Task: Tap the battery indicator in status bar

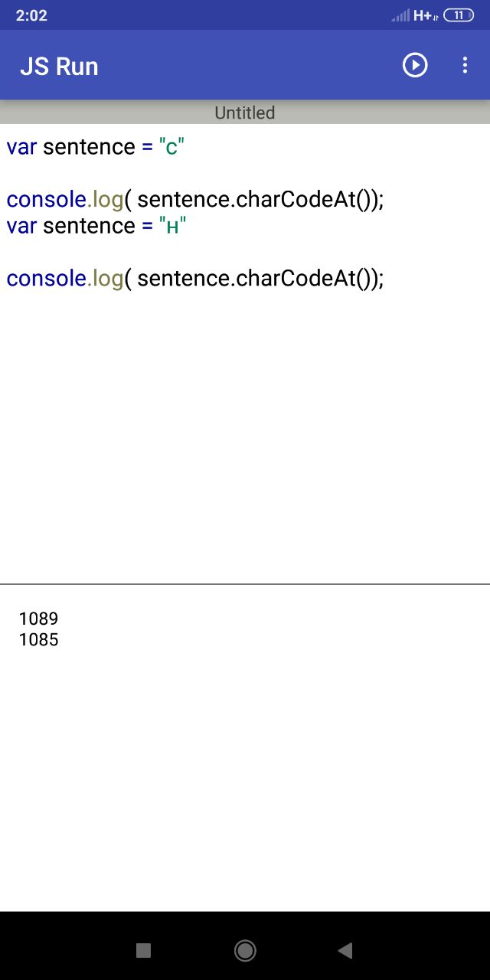Action: click(458, 15)
